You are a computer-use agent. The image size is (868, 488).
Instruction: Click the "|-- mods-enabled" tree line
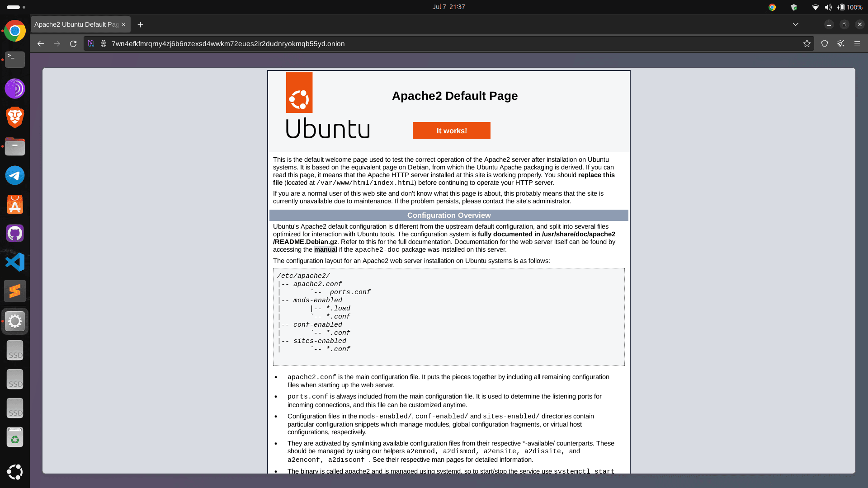pos(310,300)
